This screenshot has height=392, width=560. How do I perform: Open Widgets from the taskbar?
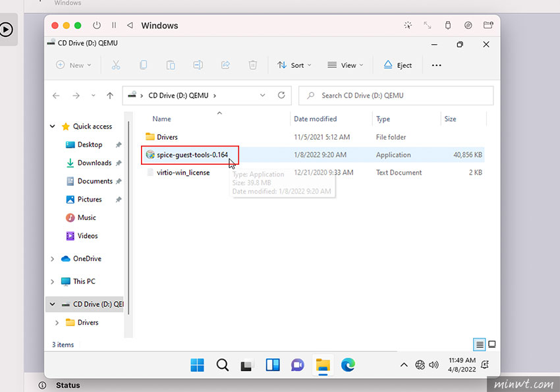pyautogui.click(x=273, y=365)
